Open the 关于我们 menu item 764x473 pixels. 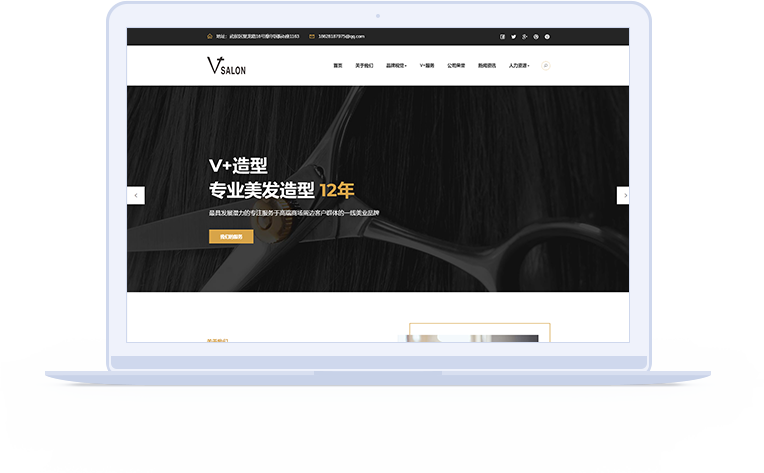coord(365,66)
